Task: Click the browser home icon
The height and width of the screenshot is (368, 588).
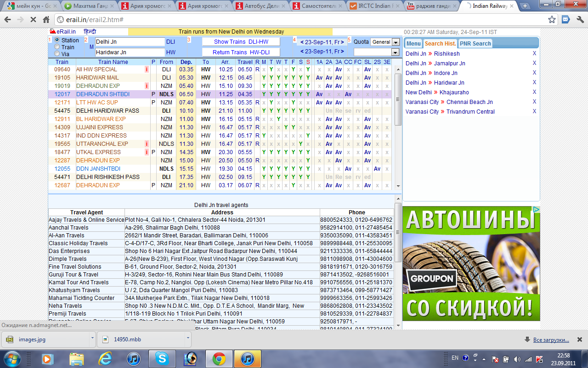Action: (x=46, y=20)
